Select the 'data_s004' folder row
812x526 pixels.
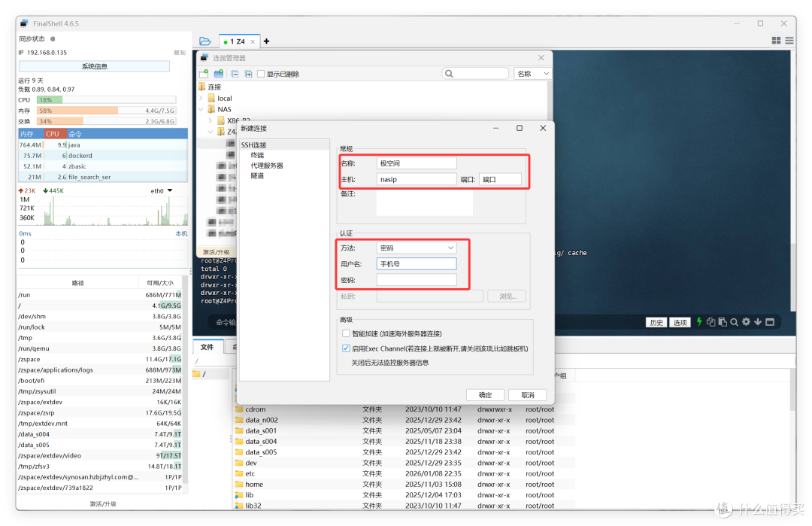[404, 442]
